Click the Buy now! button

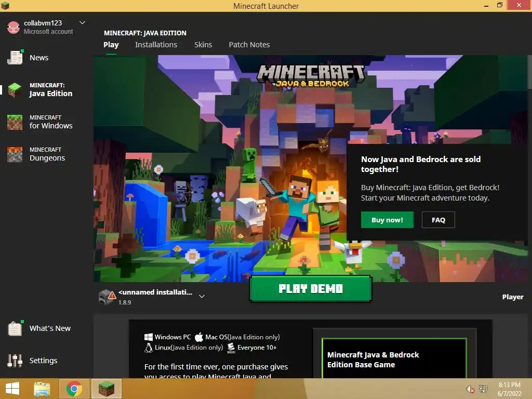[x=387, y=220]
